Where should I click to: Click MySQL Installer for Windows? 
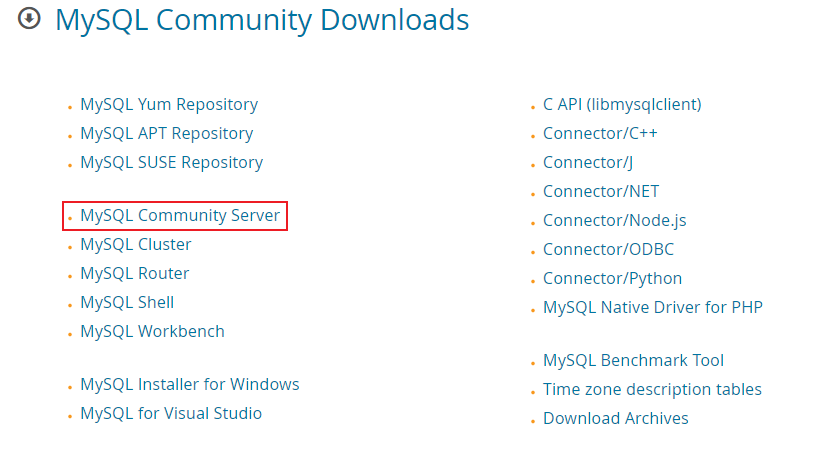click(x=189, y=384)
